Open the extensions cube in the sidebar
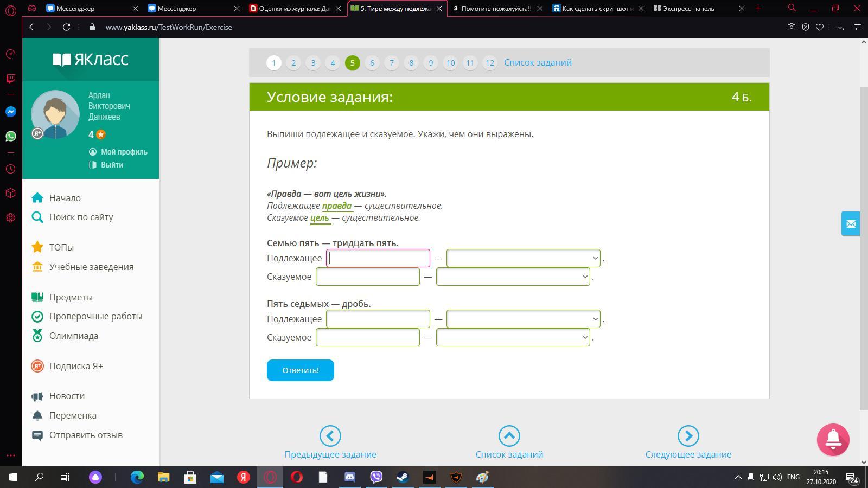 [x=11, y=194]
